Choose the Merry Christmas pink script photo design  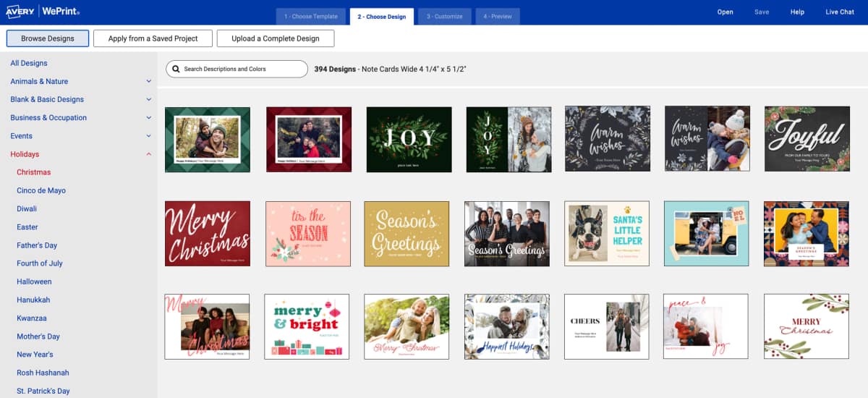click(x=207, y=326)
